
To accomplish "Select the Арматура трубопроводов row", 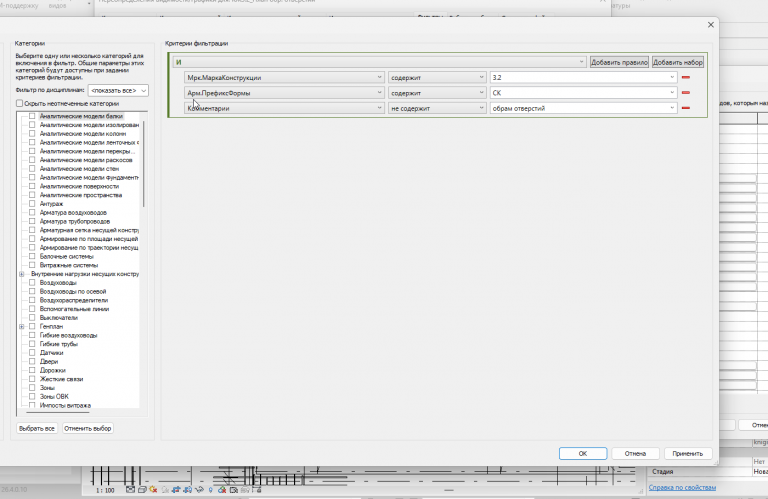I will point(75,221).
